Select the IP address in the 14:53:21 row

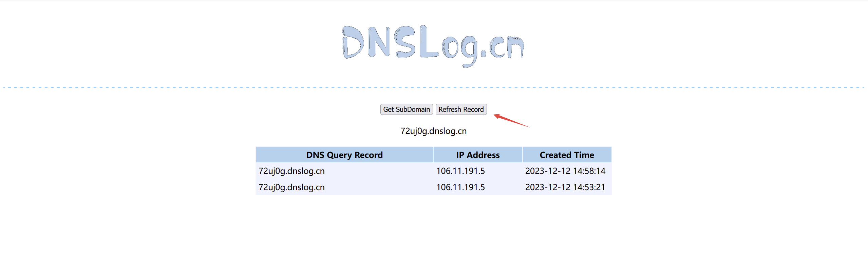[460, 187]
